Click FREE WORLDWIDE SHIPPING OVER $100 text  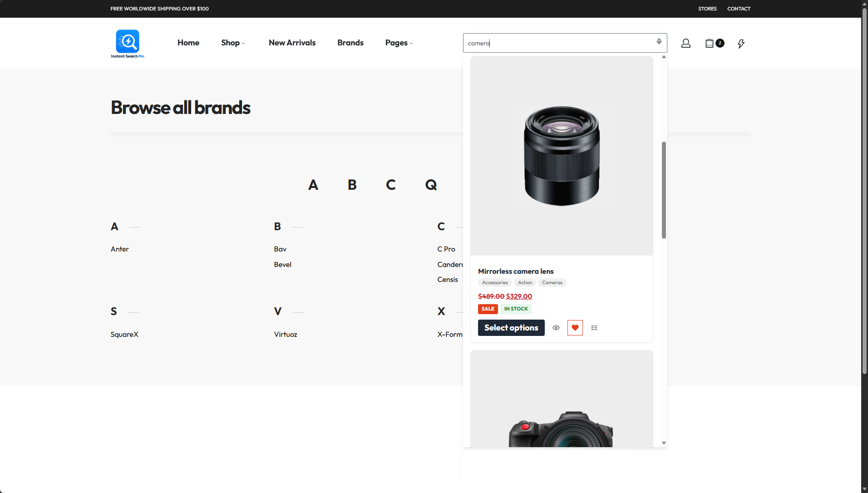coord(159,9)
